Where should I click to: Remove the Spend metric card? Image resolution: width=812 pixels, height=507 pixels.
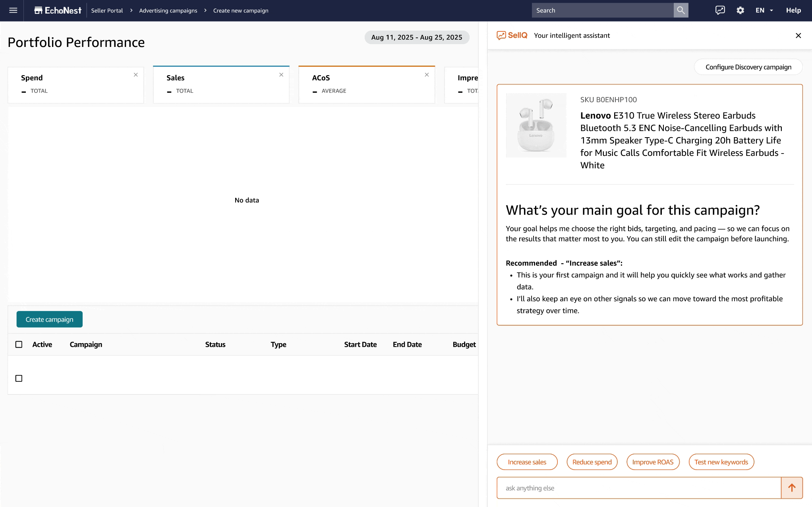tap(136, 75)
